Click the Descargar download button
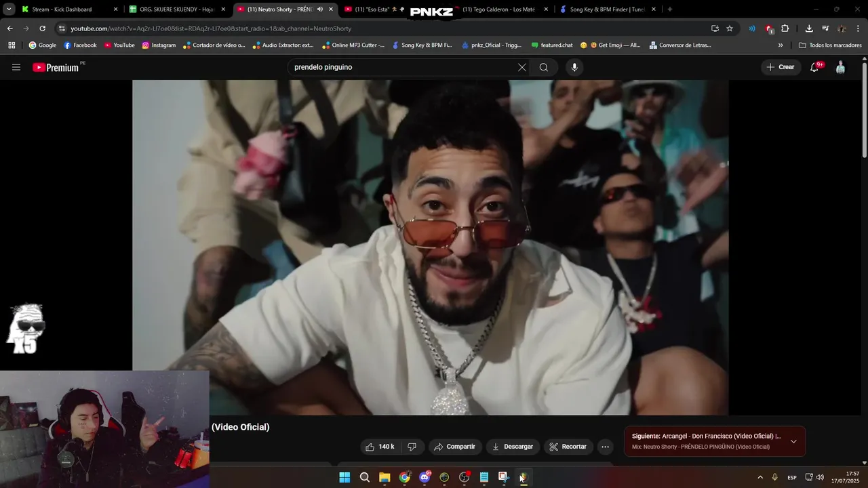 (x=513, y=447)
